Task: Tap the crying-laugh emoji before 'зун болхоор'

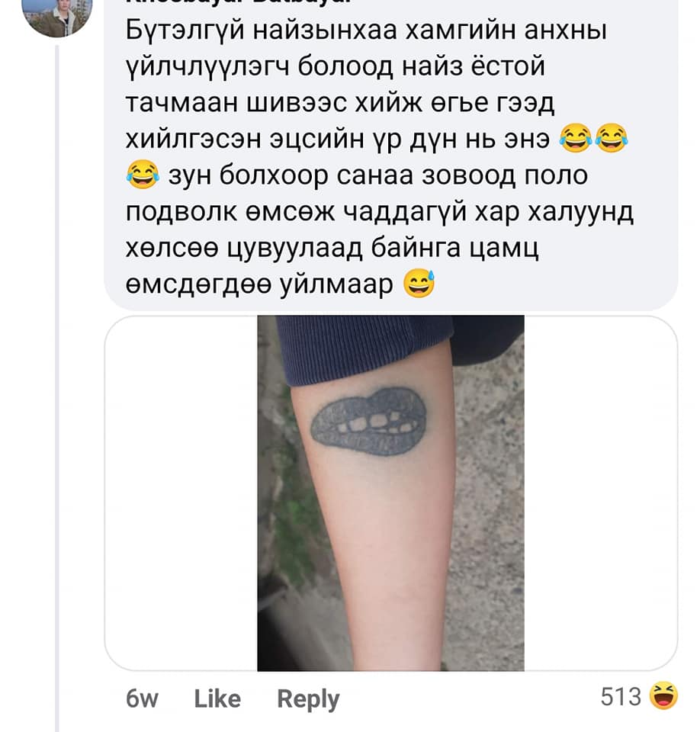Action: pos(143,174)
